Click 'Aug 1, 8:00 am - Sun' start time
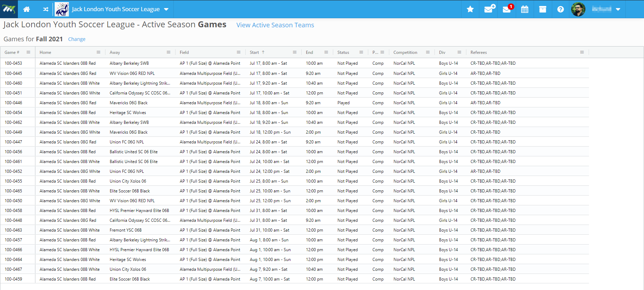The height and width of the screenshot is (290, 644). [x=269, y=240]
